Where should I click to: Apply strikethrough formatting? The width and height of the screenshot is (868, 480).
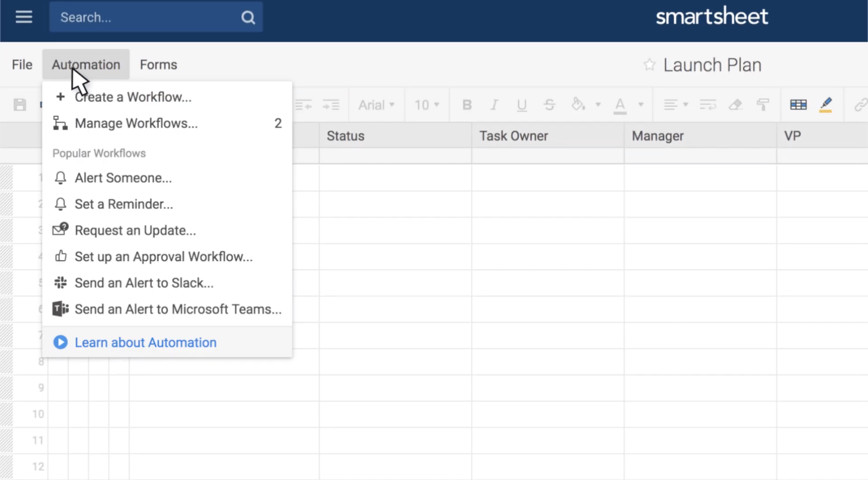point(549,104)
